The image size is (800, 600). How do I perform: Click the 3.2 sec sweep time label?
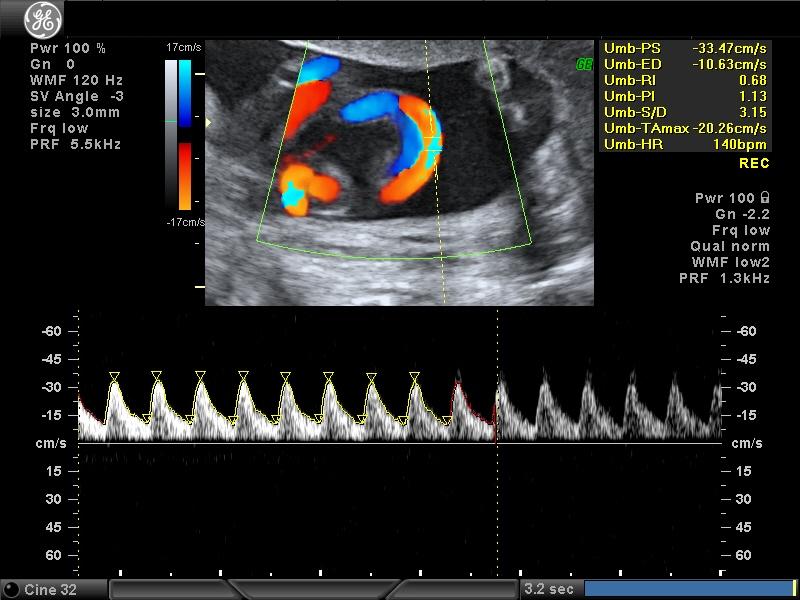click(548, 589)
